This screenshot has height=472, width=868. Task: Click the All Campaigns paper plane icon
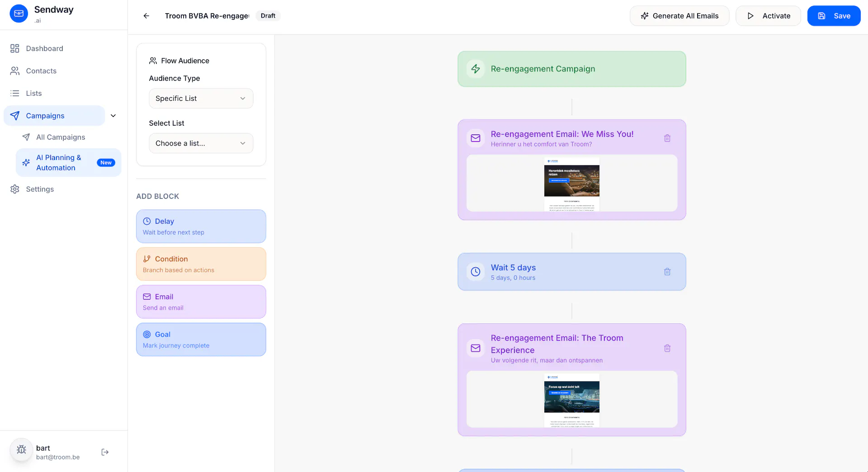26,137
